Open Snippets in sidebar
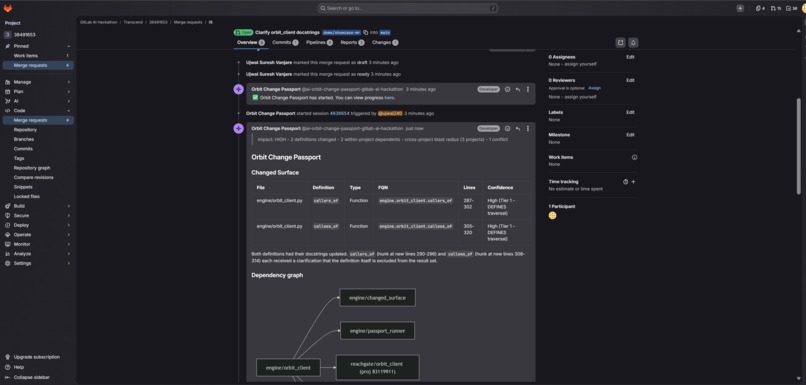 [x=38, y=187]
